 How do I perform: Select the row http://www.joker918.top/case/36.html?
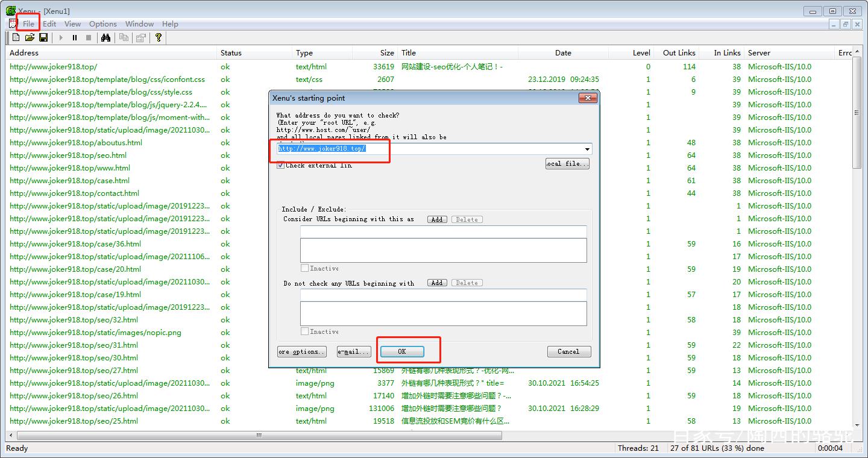(x=75, y=244)
